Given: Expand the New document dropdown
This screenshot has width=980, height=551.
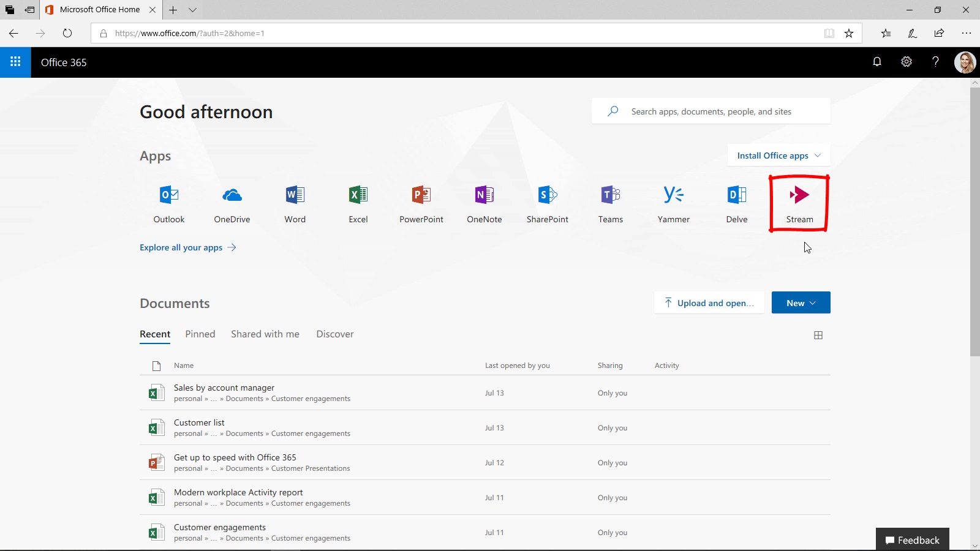Looking at the screenshot, I should (x=801, y=302).
